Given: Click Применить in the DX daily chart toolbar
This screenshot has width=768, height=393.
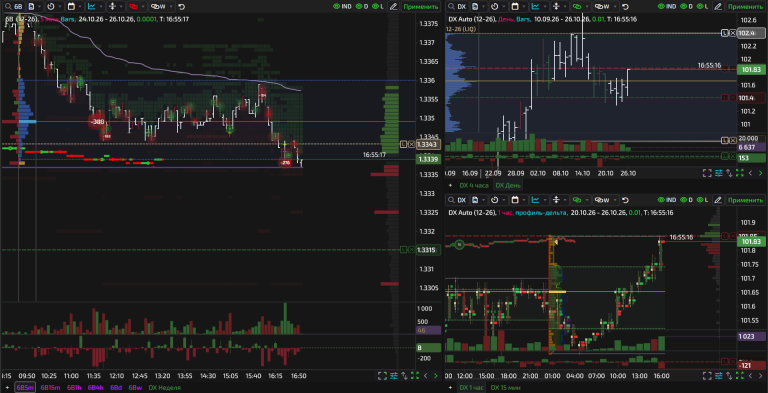Looking at the screenshot, I should [745, 6].
